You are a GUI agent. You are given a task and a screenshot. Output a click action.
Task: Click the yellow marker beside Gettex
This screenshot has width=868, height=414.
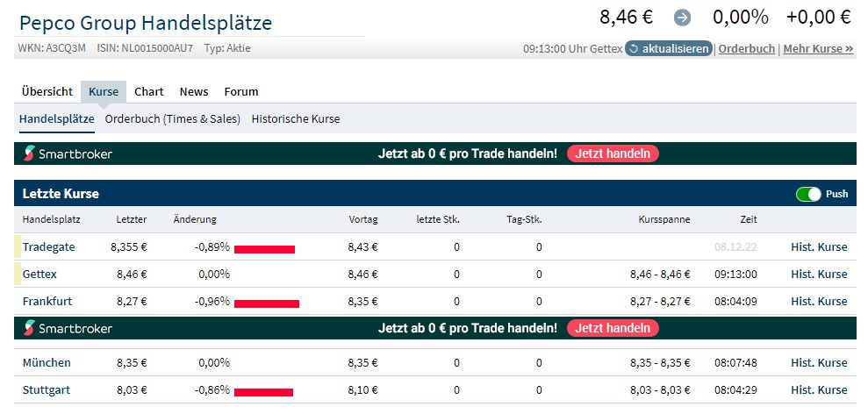[x=18, y=274]
